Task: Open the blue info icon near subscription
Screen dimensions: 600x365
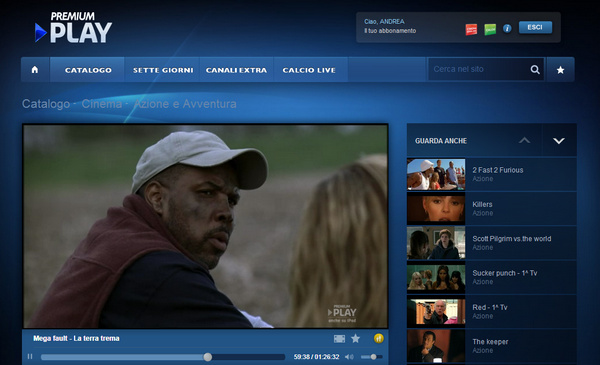Action: point(507,29)
